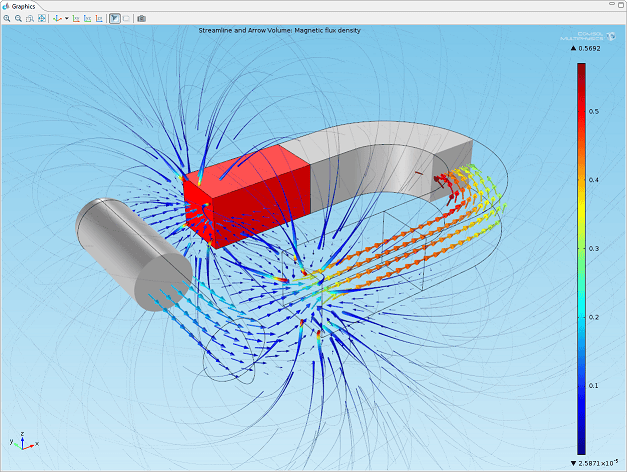Click the Zoom In icon
This screenshot has height=472, width=627.
[7, 18]
